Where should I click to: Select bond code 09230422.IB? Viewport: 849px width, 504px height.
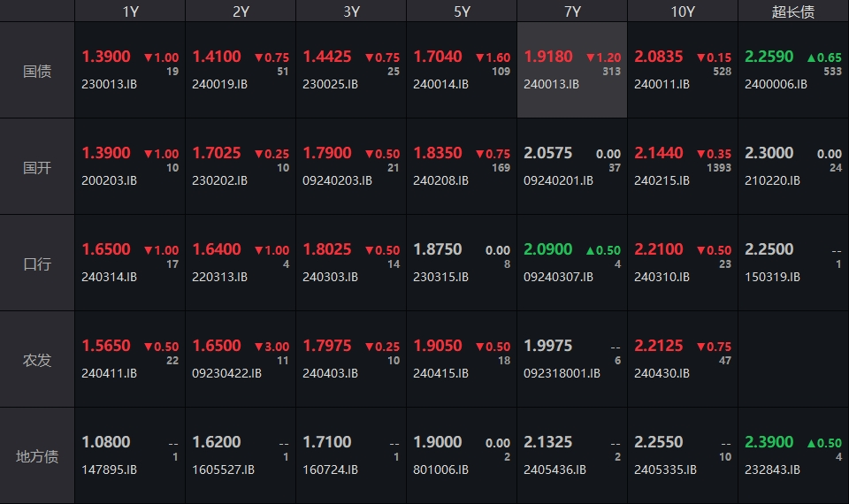[x=226, y=373]
